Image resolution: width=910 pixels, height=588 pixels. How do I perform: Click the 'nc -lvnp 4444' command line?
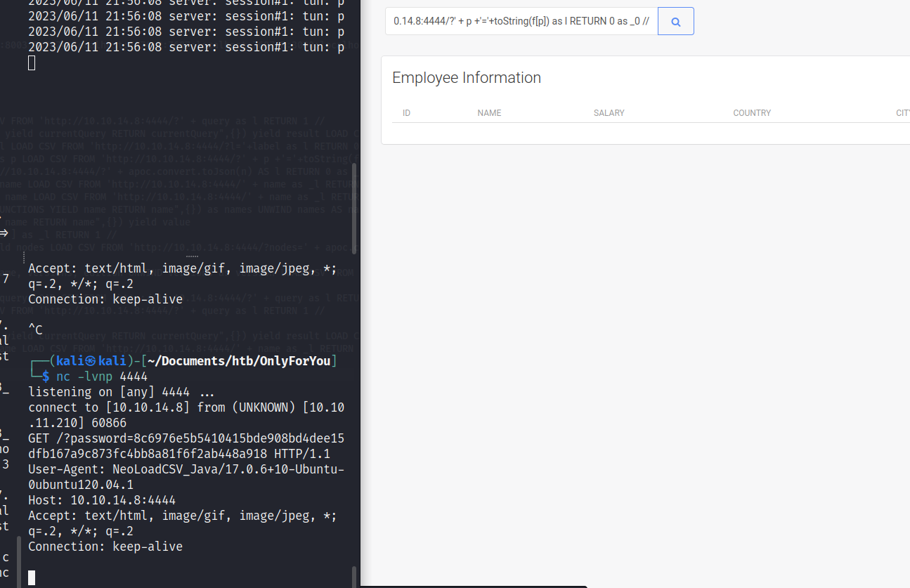pos(102,377)
